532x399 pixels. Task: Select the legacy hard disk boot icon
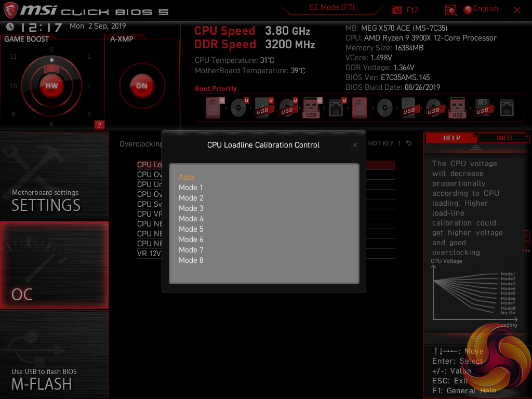[x=360, y=108]
